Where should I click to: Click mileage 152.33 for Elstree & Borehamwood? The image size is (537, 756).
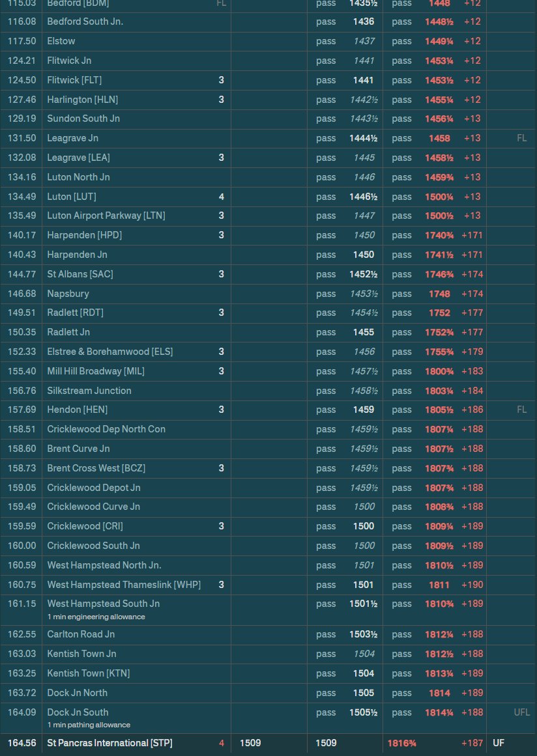coord(22,352)
